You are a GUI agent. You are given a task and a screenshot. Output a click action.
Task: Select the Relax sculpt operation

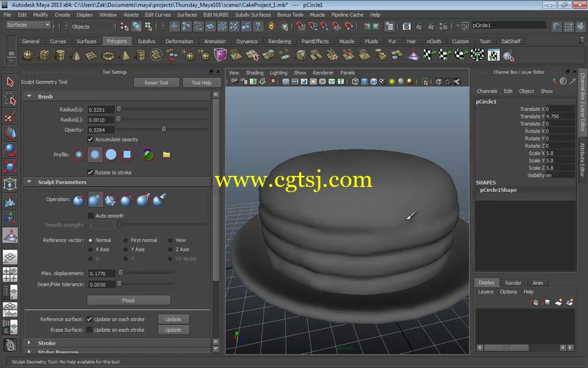pos(127,199)
